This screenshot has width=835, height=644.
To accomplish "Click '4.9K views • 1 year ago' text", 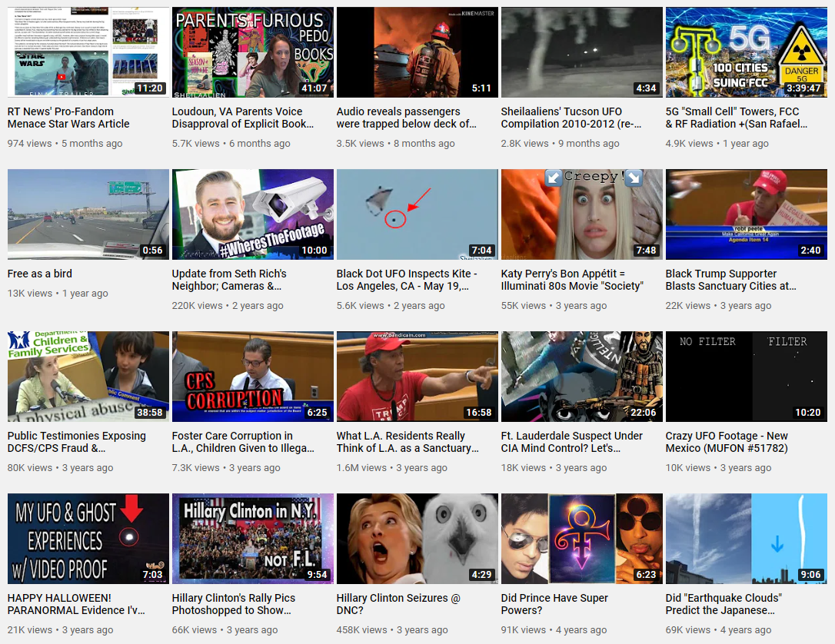I will tap(717, 143).
